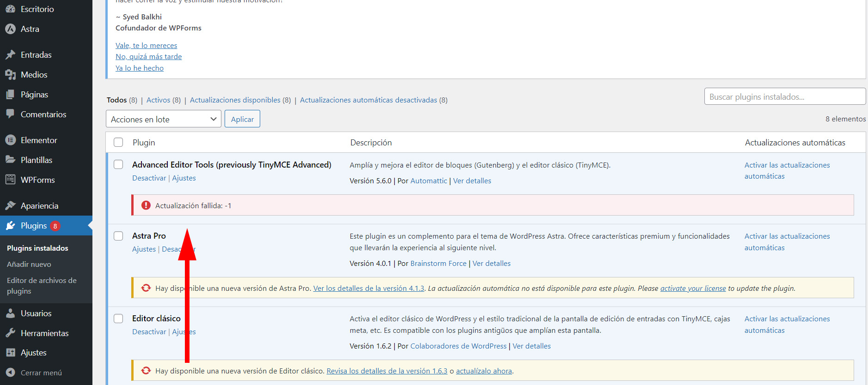Open Añadir nuevo plugin submenu item
868x385 pixels.
29,264
